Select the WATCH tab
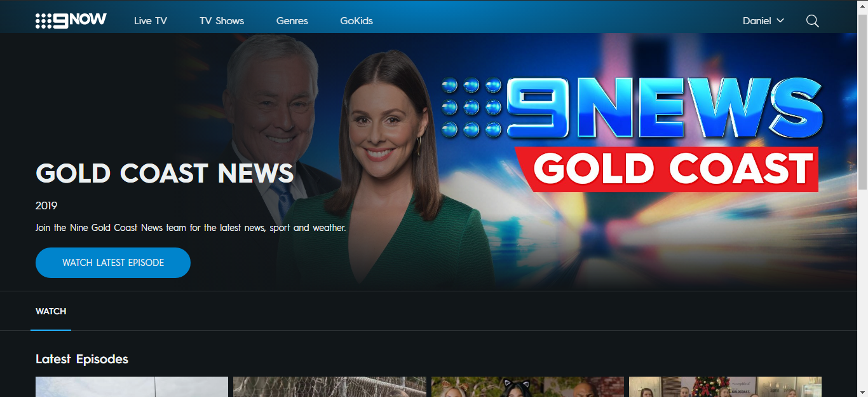The height and width of the screenshot is (397, 868). coord(51,311)
